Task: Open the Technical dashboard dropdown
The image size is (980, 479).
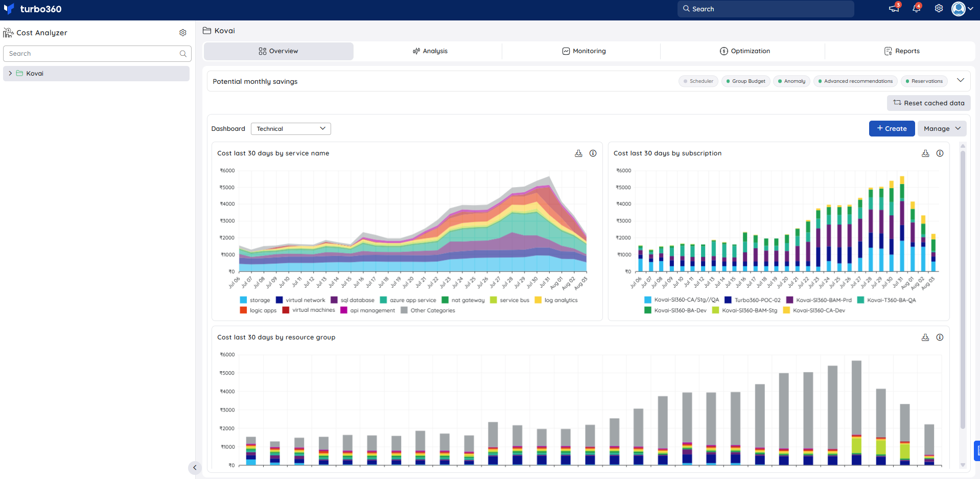Action: (291, 129)
